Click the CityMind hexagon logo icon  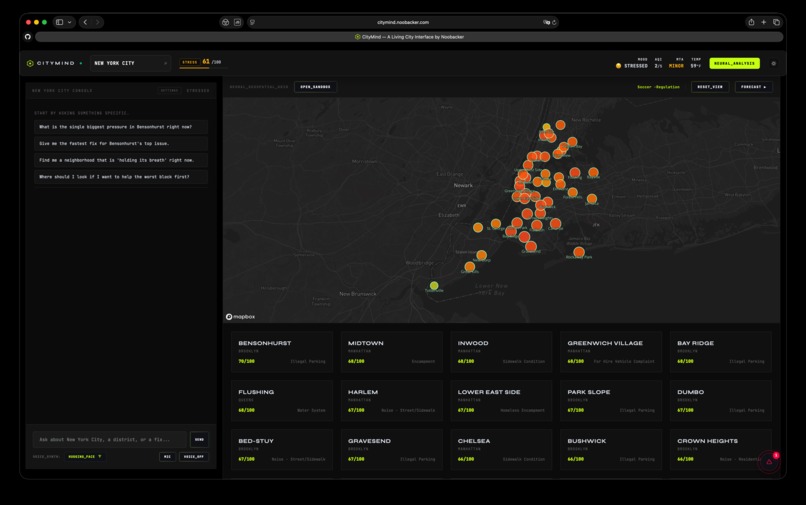[x=30, y=63]
